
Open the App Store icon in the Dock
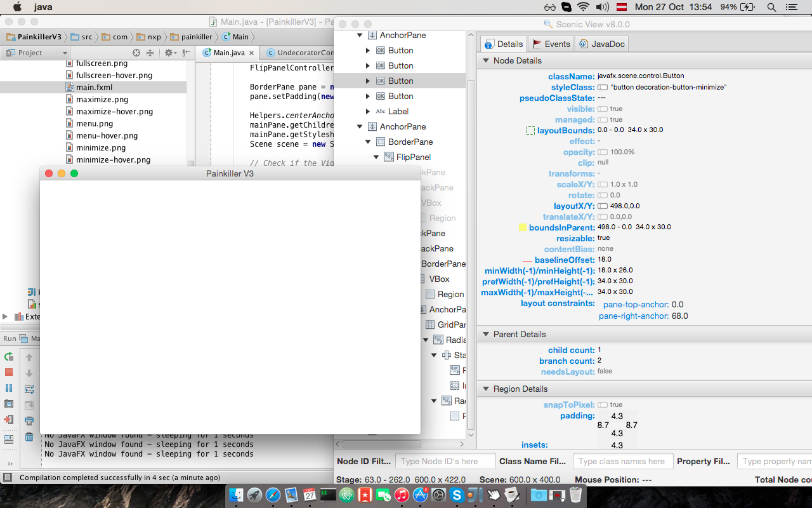click(419, 495)
